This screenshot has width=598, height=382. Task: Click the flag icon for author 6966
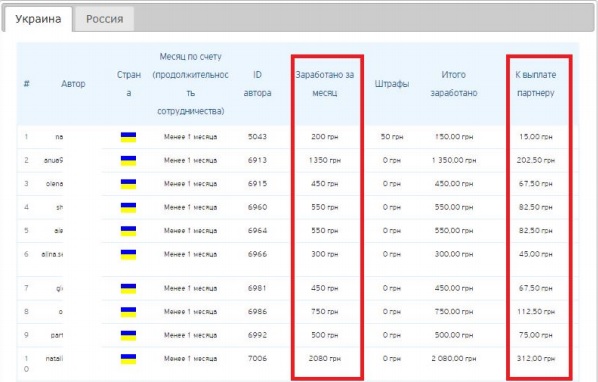(x=128, y=255)
